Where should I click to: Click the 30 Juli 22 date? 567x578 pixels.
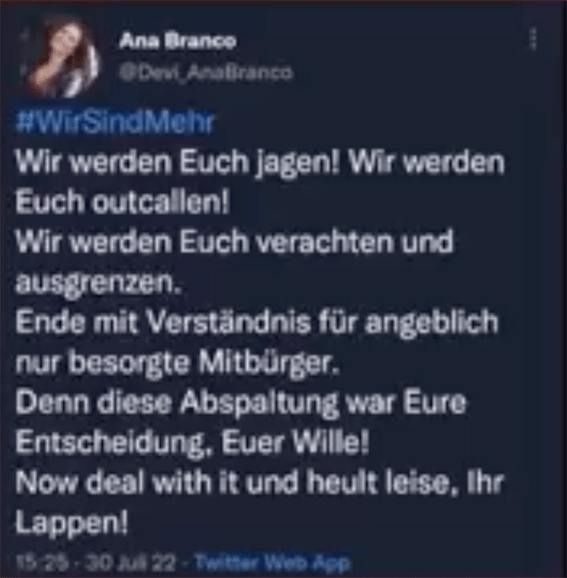[131, 563]
